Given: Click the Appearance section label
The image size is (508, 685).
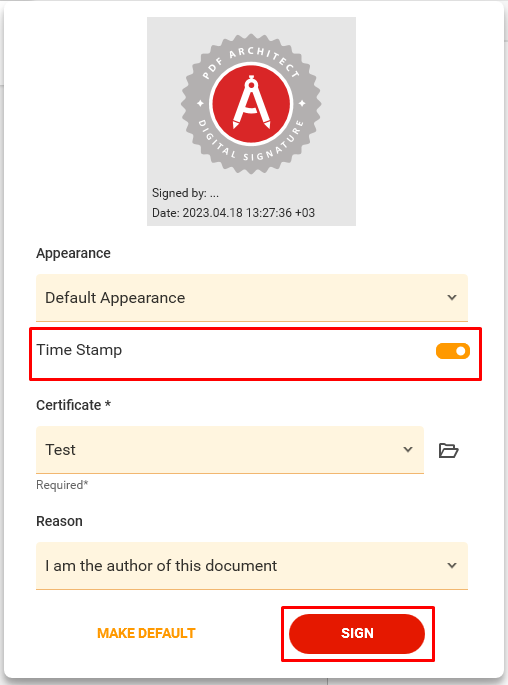Looking at the screenshot, I should tap(73, 253).
